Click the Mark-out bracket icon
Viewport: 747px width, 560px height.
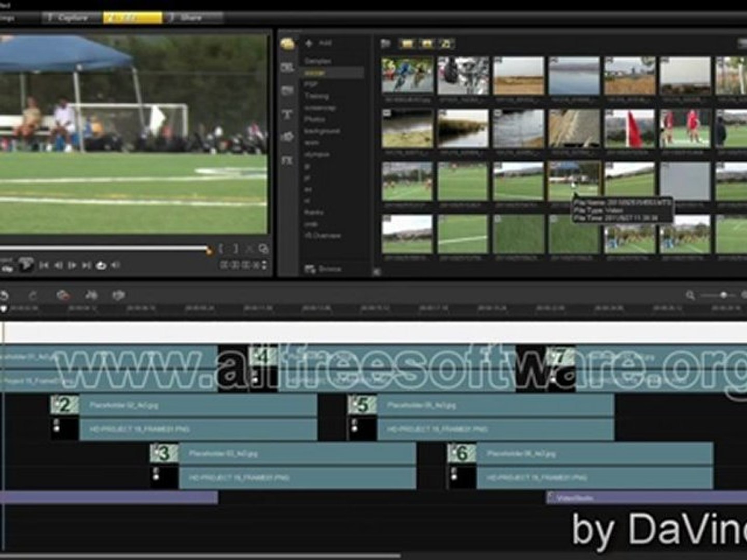(x=235, y=249)
